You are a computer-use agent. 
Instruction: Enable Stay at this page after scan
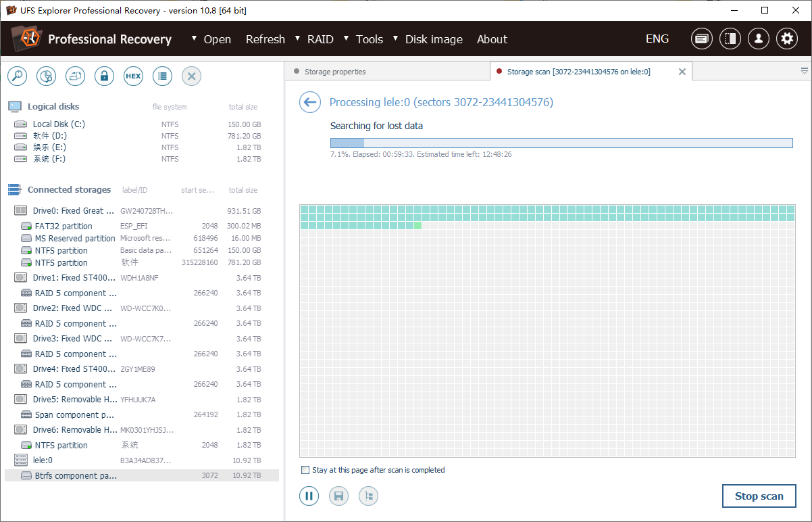306,470
